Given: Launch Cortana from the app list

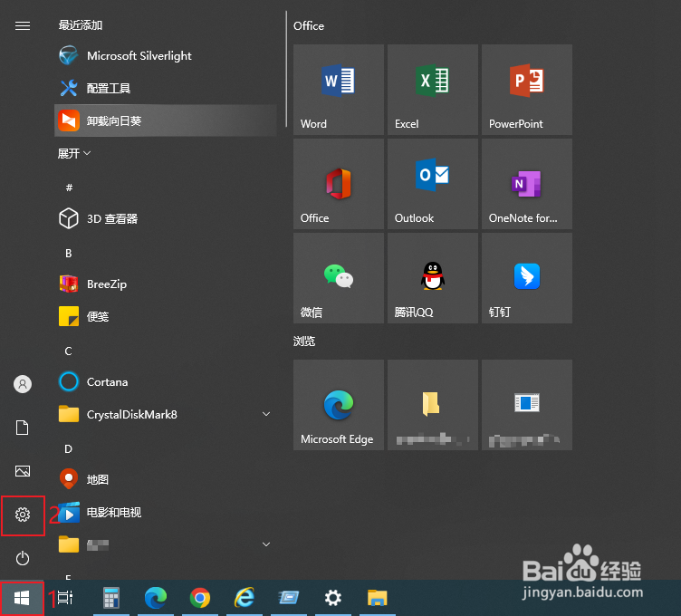Looking at the screenshot, I should [165, 382].
